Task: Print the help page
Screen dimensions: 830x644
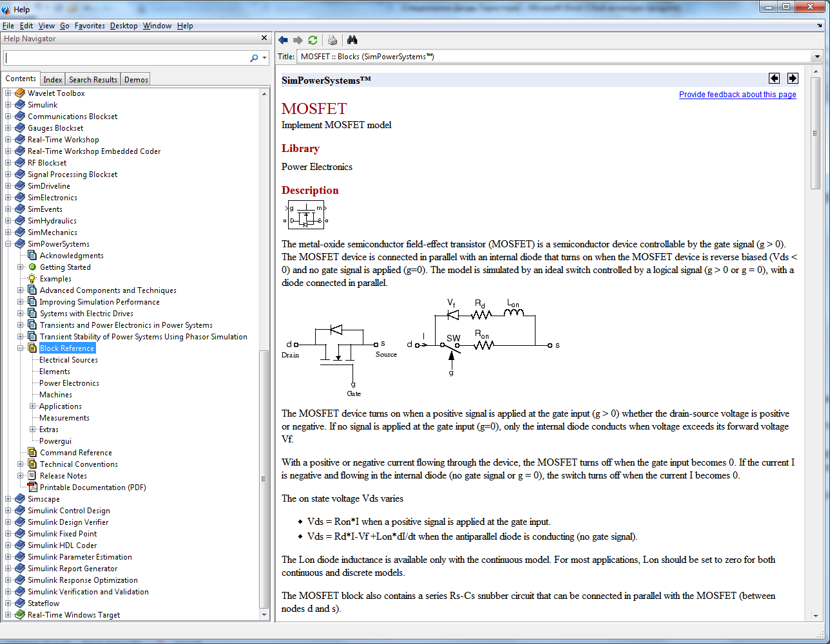Action: [333, 40]
